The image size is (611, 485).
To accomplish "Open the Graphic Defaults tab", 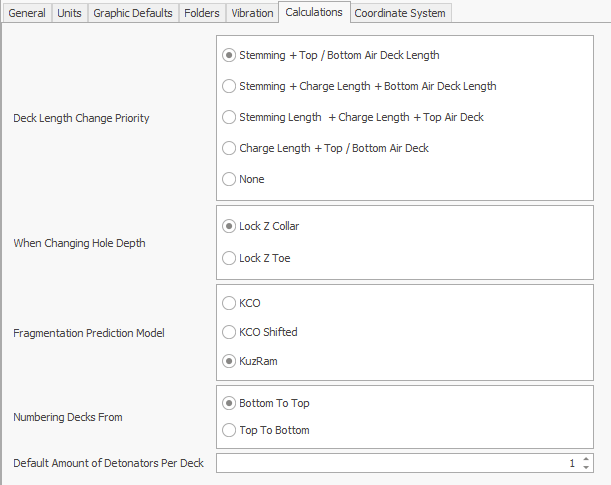I will point(133,13).
